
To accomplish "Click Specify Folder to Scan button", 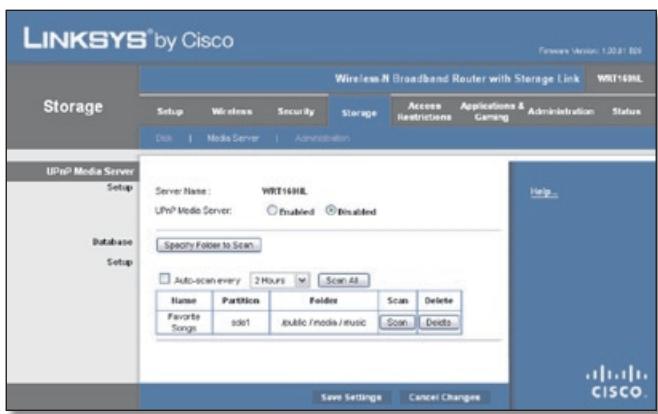I will click(x=209, y=245).
